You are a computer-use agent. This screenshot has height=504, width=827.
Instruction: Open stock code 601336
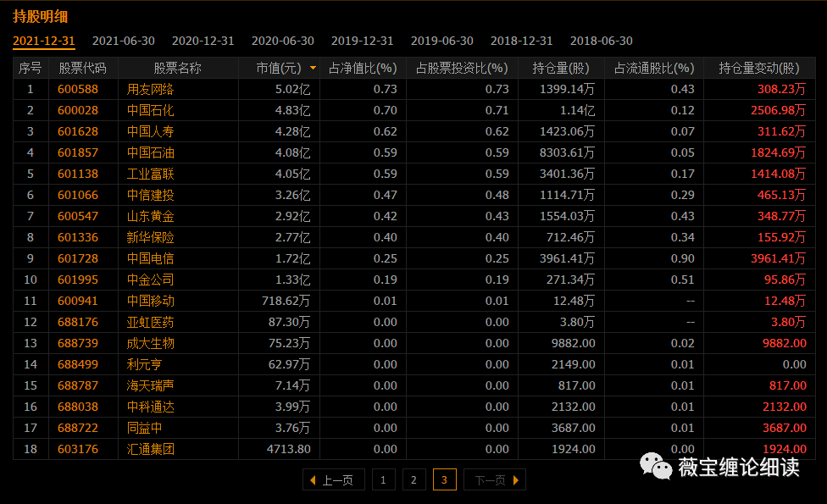click(78, 237)
